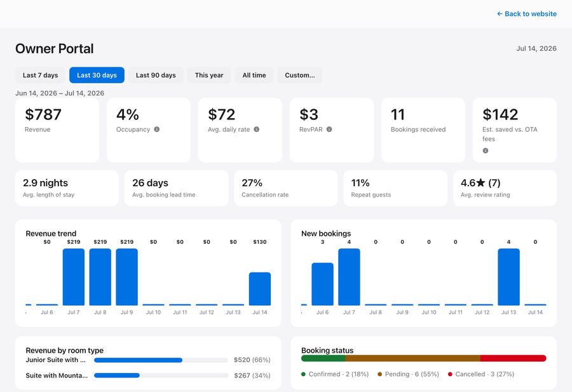Click the '2.9 nights' value
572x392 pixels.
tap(45, 183)
